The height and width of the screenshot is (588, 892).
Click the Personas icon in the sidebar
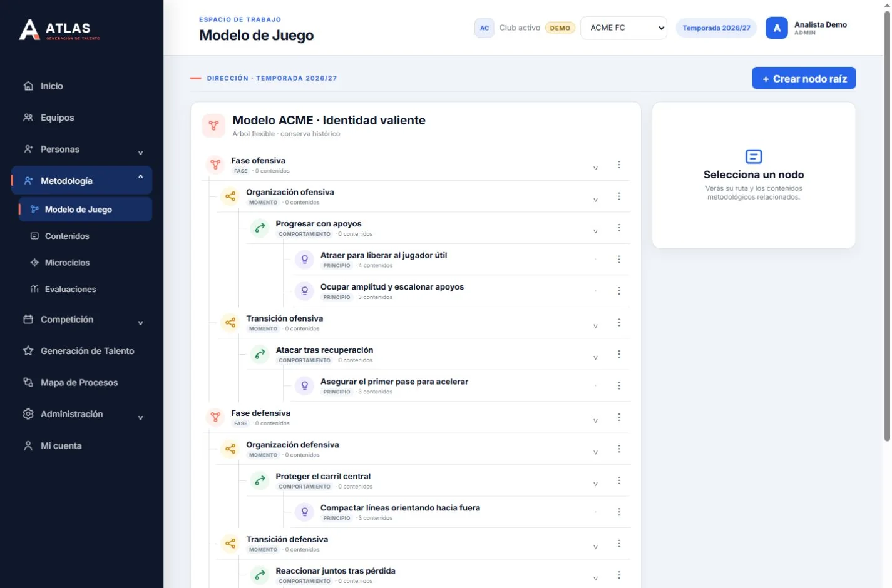(28, 149)
